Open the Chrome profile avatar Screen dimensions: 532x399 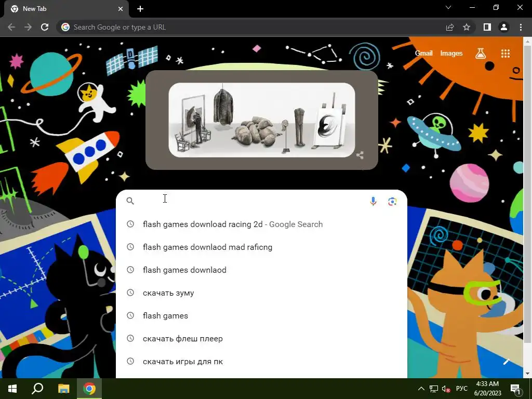click(x=504, y=27)
